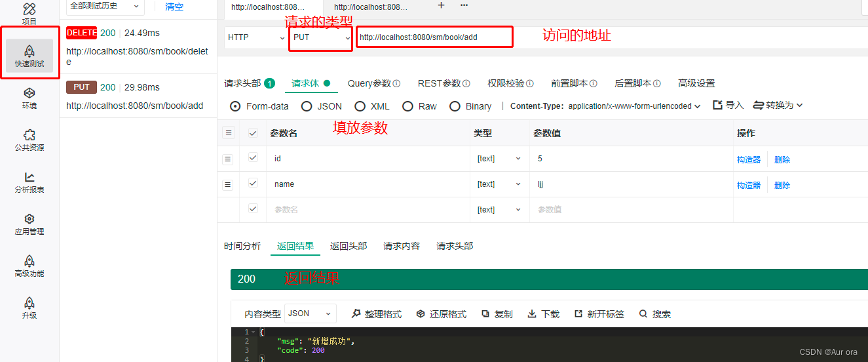Image resolution: width=868 pixels, height=362 pixels.
Task: Click the 下载 download tool
Action: coord(544,314)
